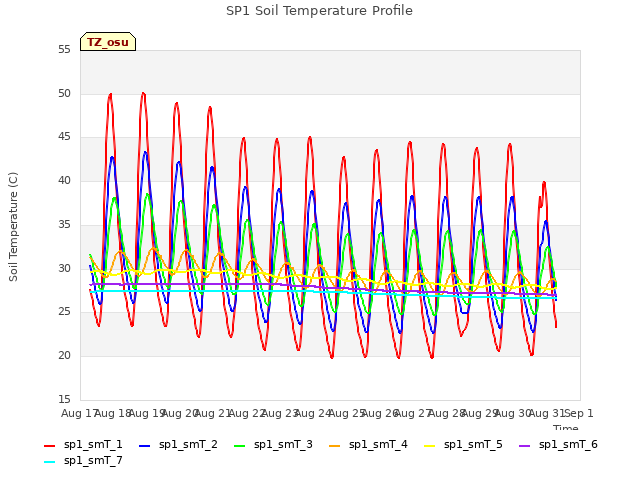Click the 55 y-axis tick label

(64, 49)
